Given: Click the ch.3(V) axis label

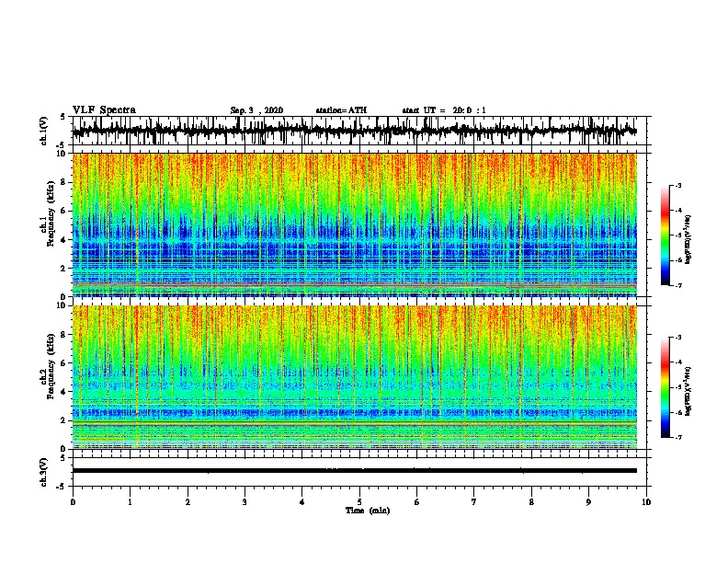Looking at the screenshot, I should coord(43,472).
